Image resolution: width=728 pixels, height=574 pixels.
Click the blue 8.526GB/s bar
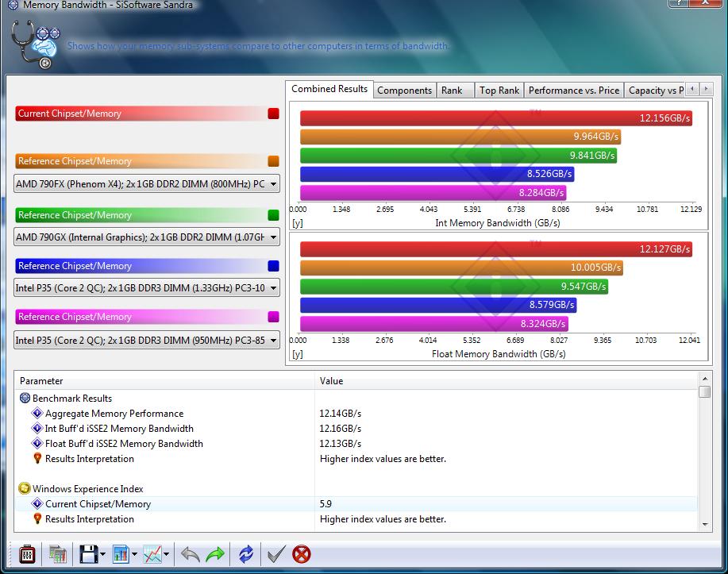click(437, 174)
